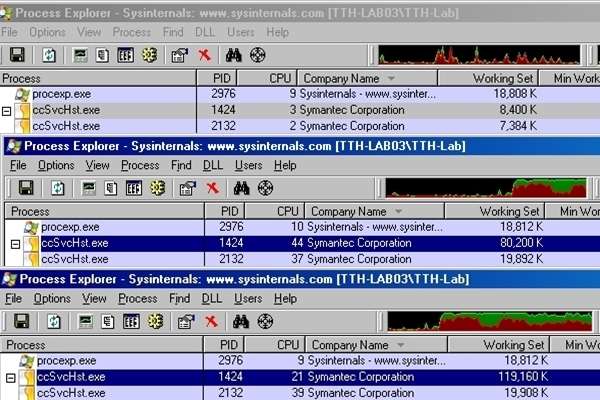The height and width of the screenshot is (400, 600).
Task: Toggle lower pane icon in middle window
Action: pos(134,188)
